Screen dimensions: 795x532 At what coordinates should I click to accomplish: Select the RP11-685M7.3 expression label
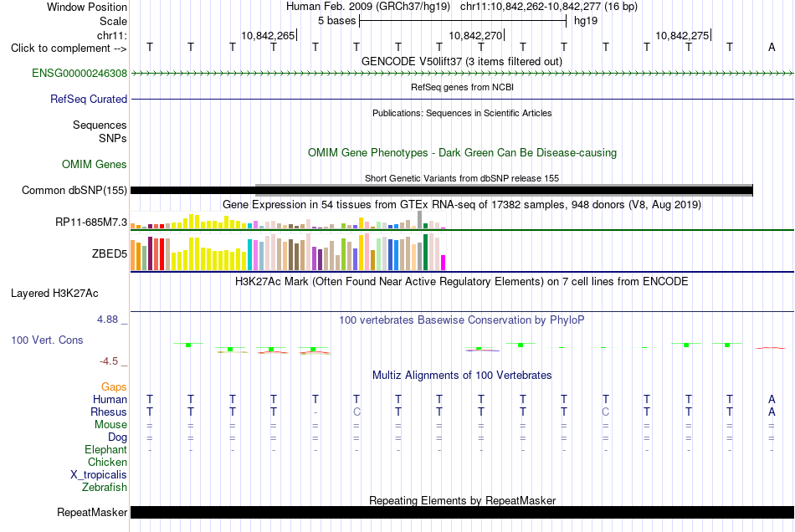point(91,223)
